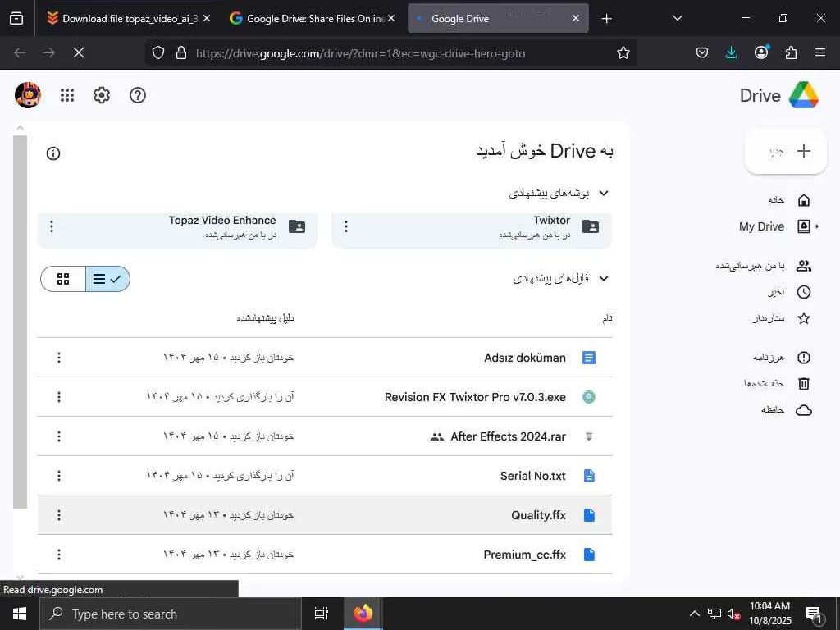The image size is (840, 630).
Task: Click the New plus button
Action: point(786,151)
